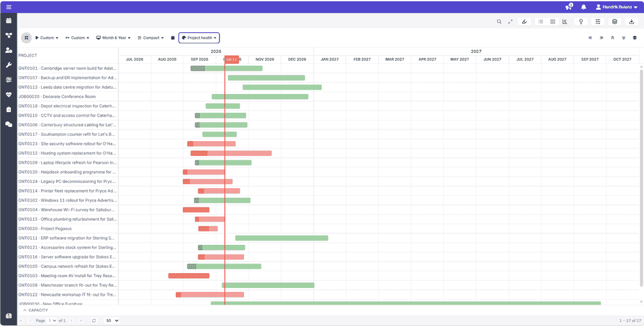Open the Hendrik user account menu

coord(616,7)
